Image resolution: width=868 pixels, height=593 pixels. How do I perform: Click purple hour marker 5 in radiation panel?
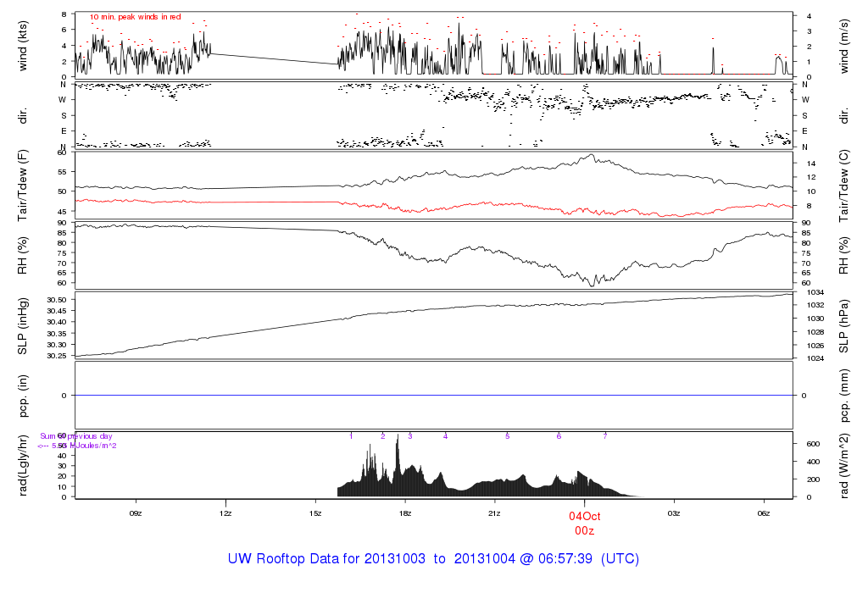[x=507, y=436]
